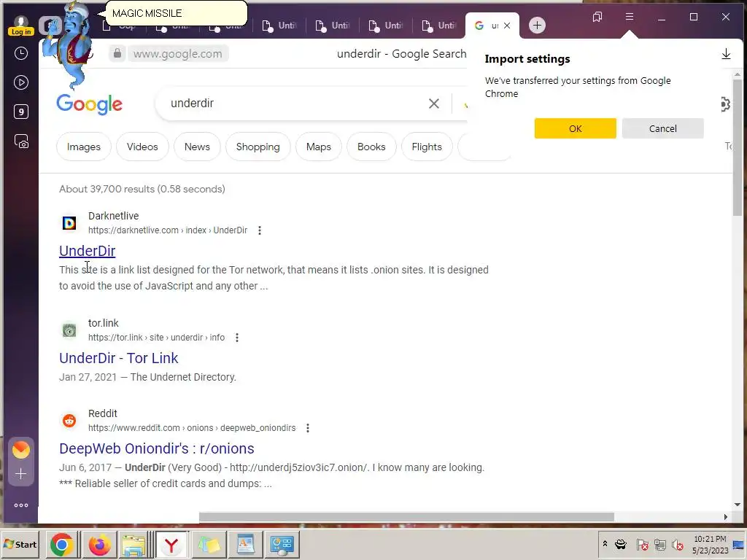The image size is (747, 560).
Task: Click the taskbar clock showing 10:21 PM
Action: coord(710,545)
